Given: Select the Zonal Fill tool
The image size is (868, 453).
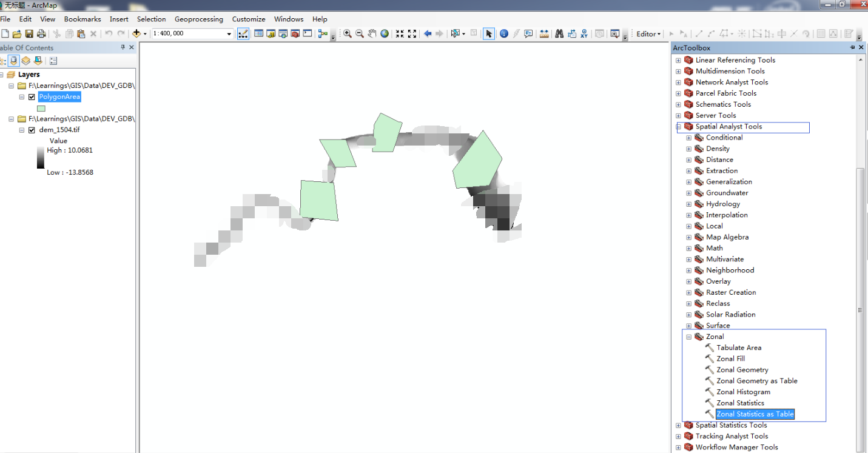Looking at the screenshot, I should tap(730, 358).
